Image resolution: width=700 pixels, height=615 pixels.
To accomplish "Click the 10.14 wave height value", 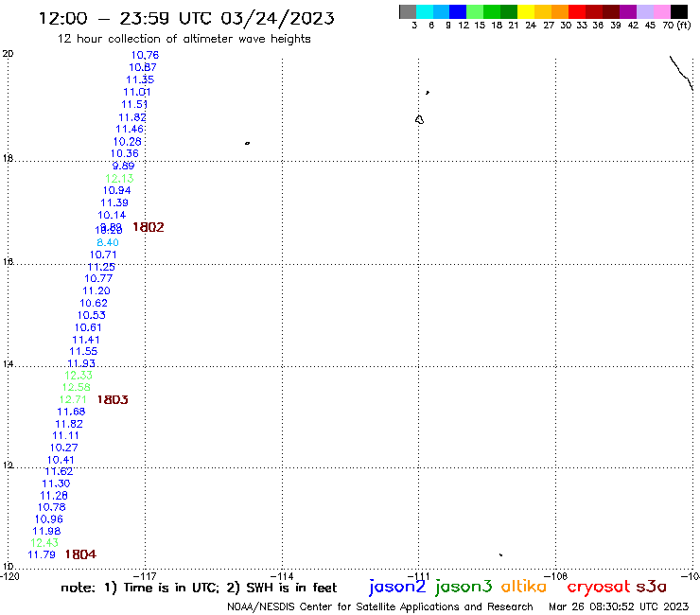I will point(112,216).
